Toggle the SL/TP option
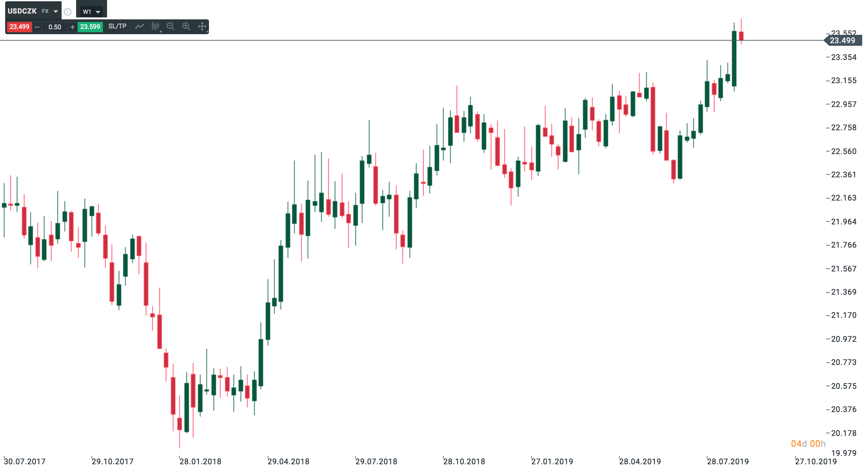This screenshot has width=868, height=472. (117, 26)
